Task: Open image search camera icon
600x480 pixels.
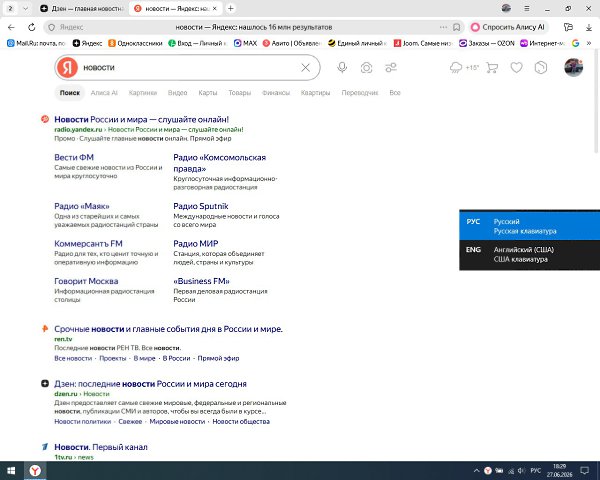Action: point(366,68)
